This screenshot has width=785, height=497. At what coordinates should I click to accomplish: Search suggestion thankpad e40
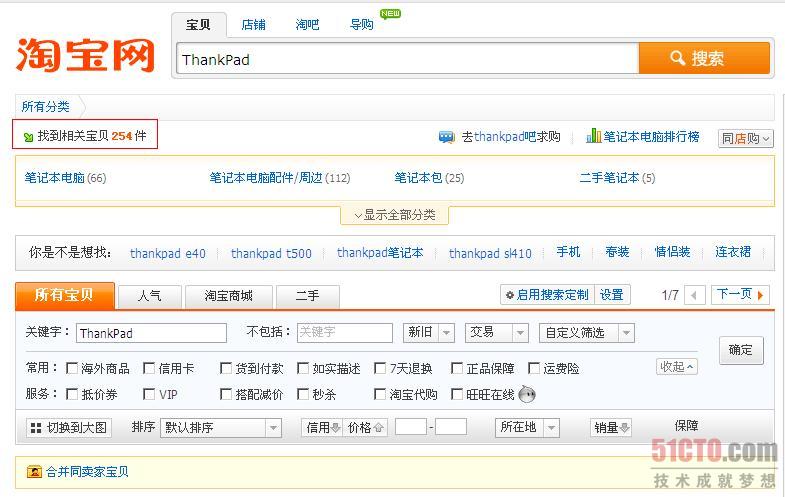[168, 253]
